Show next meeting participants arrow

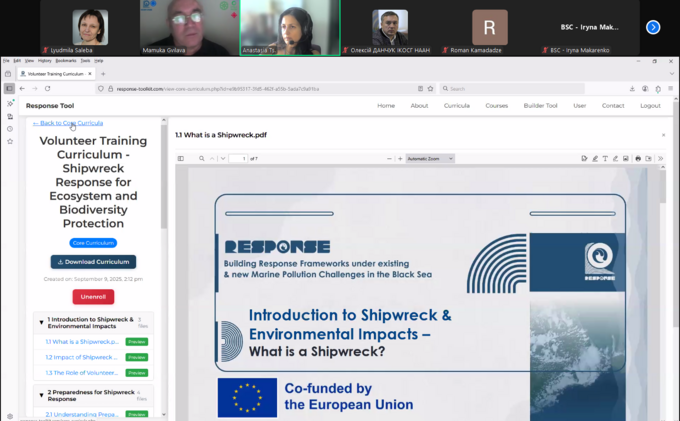653,27
